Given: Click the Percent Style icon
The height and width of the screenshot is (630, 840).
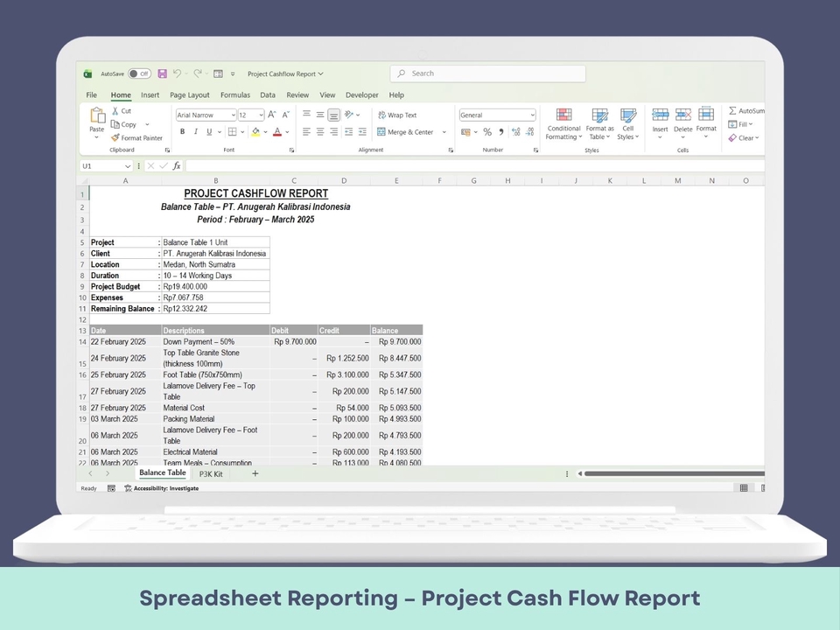Looking at the screenshot, I should (x=487, y=132).
